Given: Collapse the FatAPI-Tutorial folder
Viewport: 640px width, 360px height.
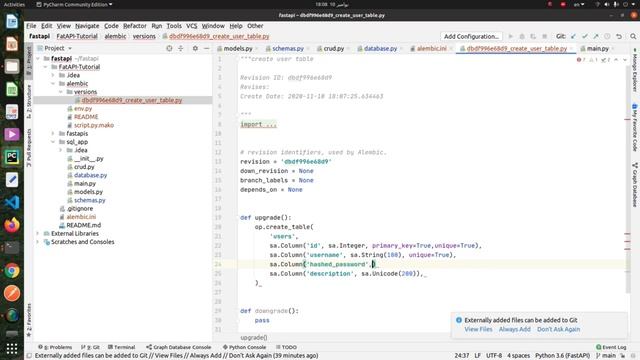Looking at the screenshot, I should [x=46, y=67].
